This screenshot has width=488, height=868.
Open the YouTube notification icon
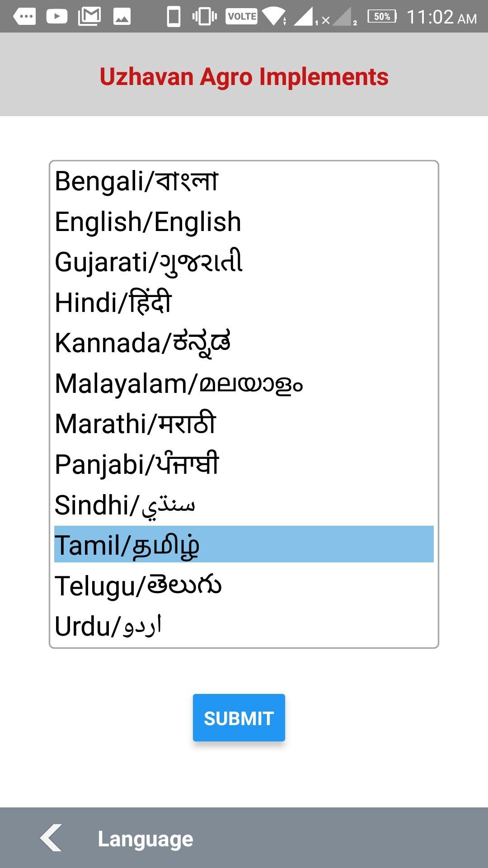tap(57, 17)
